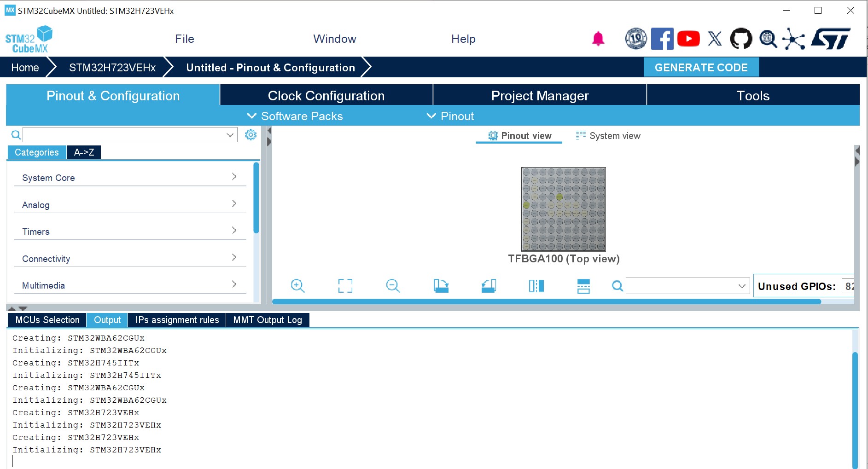The width and height of the screenshot is (868, 469).
Task: Zoom in on the pinout view
Action: pyautogui.click(x=297, y=286)
